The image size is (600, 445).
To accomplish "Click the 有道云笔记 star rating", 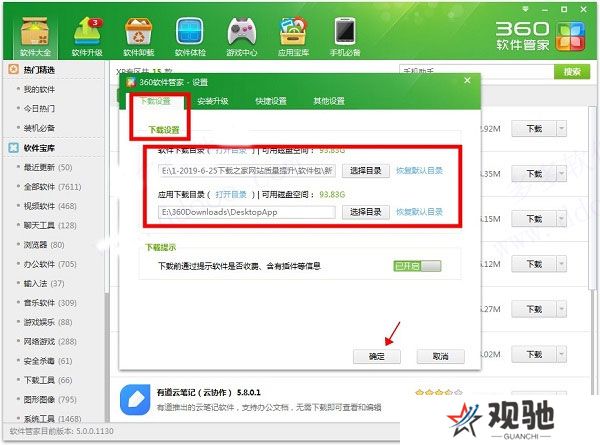I will (439, 392).
